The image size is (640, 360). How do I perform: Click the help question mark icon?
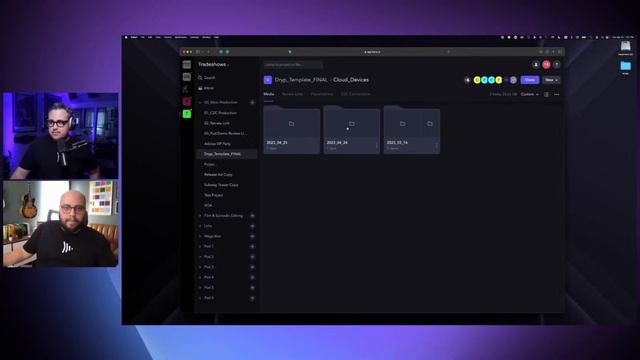(x=556, y=64)
